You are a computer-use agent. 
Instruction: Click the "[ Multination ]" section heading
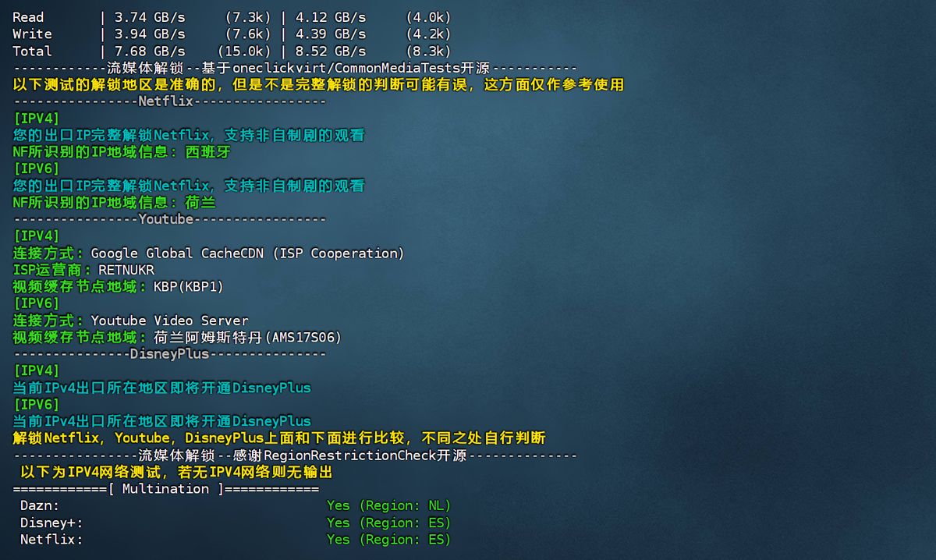[165, 489]
